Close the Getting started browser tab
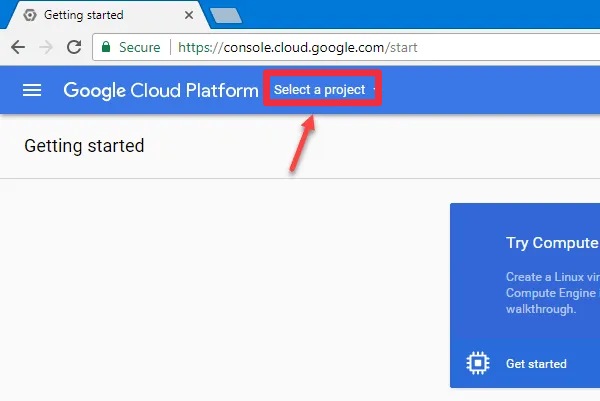The image size is (600, 401). [x=189, y=15]
